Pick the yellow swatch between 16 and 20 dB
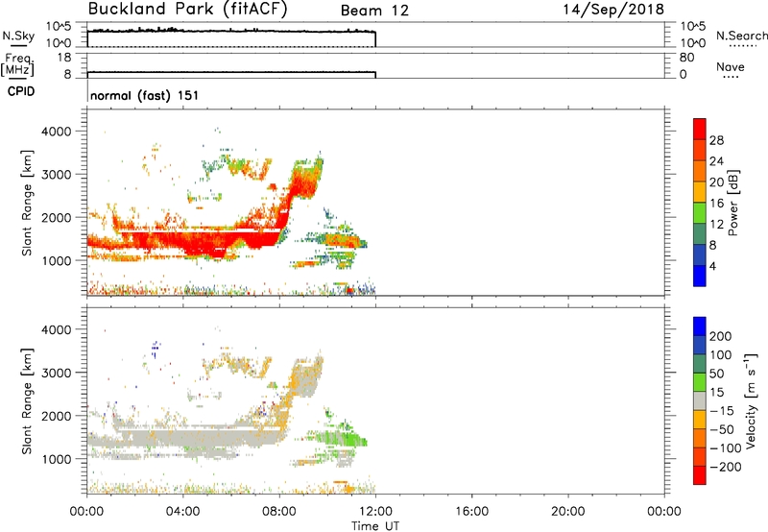768x532 pixels. pyautogui.click(x=700, y=191)
